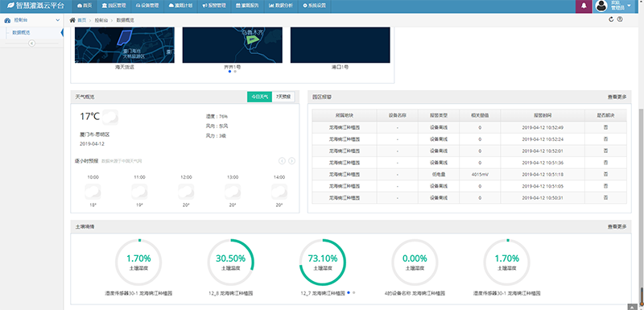Click the 厦门市-思明区 location text
The image size is (644, 310).
tap(94, 134)
